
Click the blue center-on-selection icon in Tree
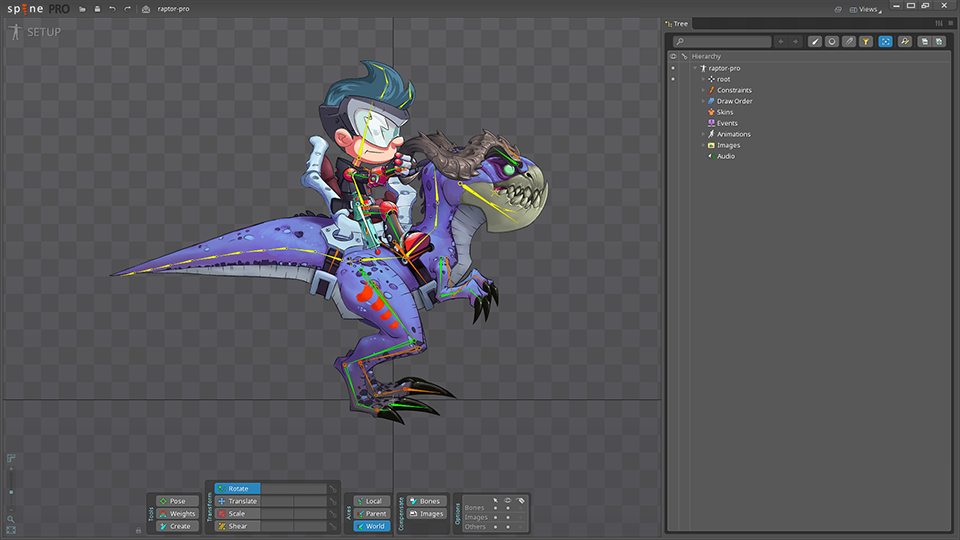coord(885,42)
